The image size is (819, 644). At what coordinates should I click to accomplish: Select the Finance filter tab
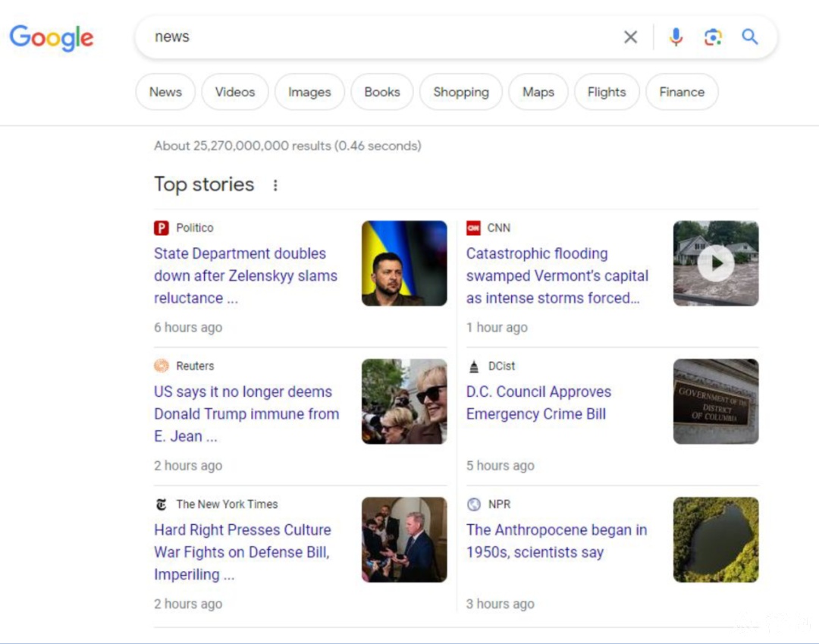[x=682, y=92]
